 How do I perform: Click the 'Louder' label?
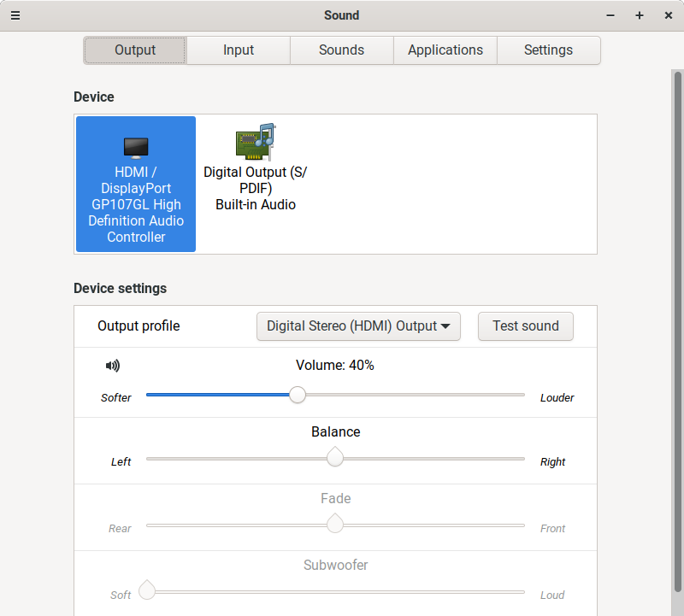click(x=557, y=397)
